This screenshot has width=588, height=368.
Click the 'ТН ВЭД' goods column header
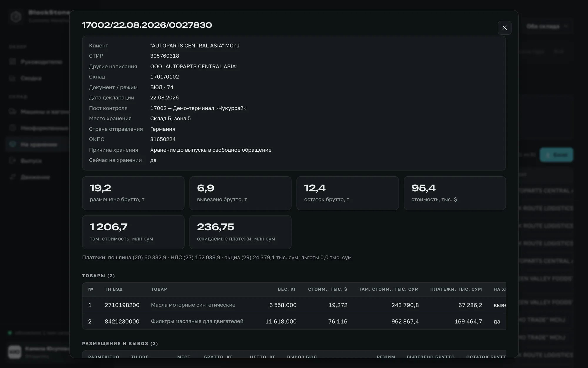[x=114, y=289]
